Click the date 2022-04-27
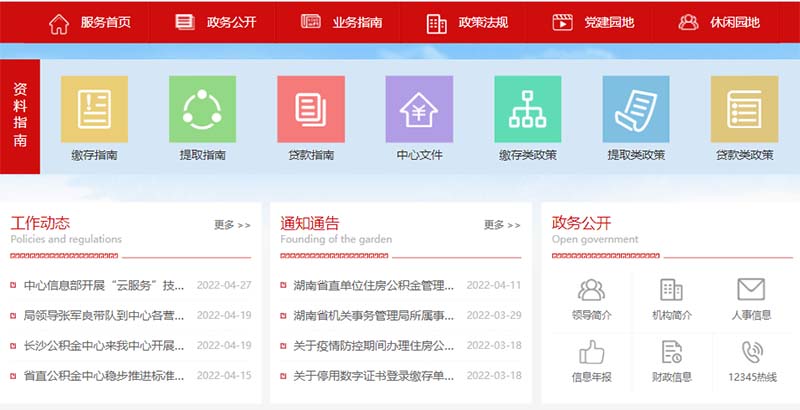800x410 pixels. pos(224,285)
